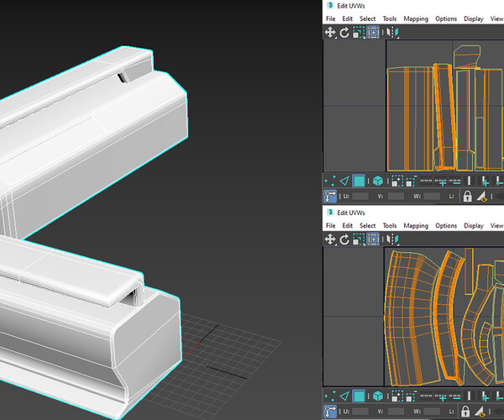Switch to Vertex sub-object mode in upper window
Viewport: 504px width, 420px height.
330,181
